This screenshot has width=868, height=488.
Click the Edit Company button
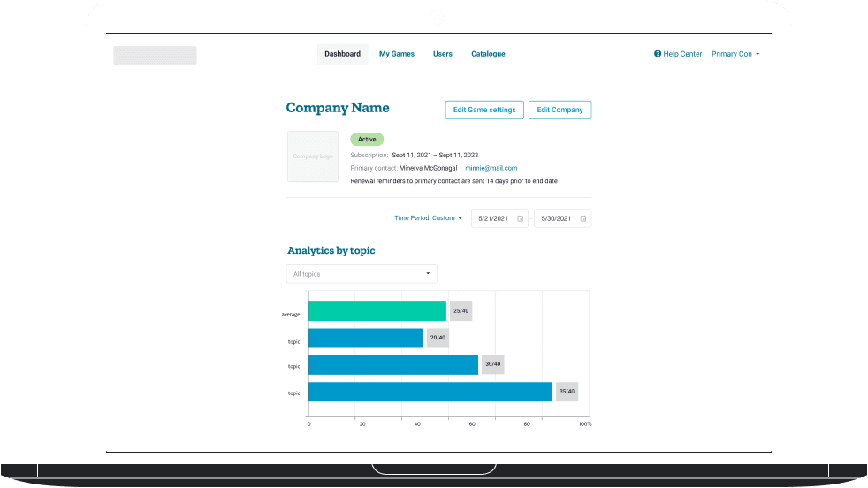point(560,110)
